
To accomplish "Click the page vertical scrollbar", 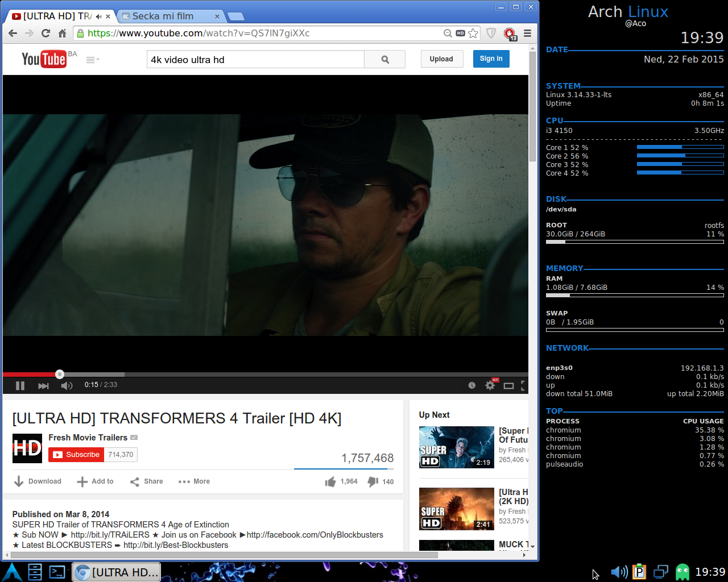I will click(x=532, y=106).
